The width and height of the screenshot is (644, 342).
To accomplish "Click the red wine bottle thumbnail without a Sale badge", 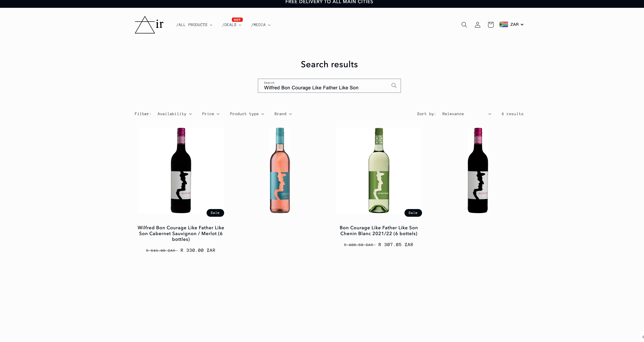I will click(x=477, y=170).
